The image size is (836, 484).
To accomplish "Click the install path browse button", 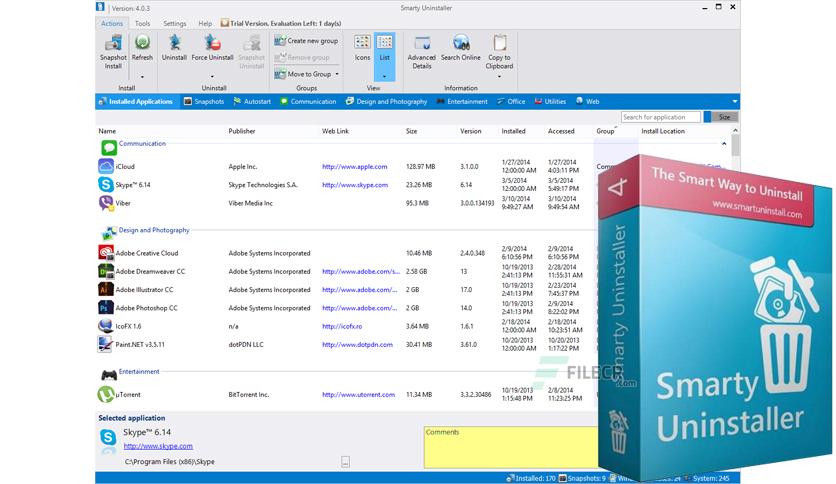I will coord(345,462).
